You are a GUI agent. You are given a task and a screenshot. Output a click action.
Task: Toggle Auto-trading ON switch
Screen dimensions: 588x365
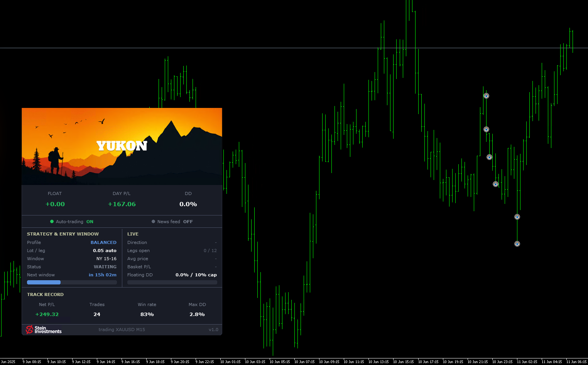pos(72,222)
